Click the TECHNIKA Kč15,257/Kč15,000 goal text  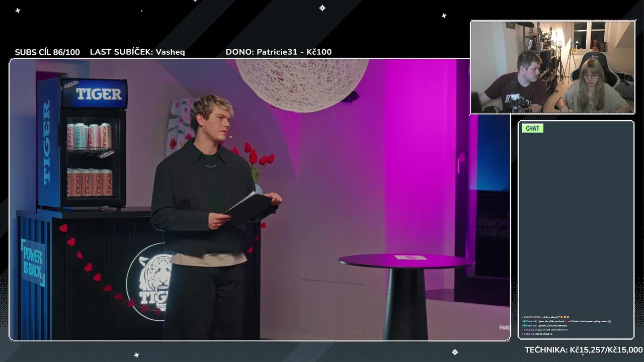coord(584,350)
